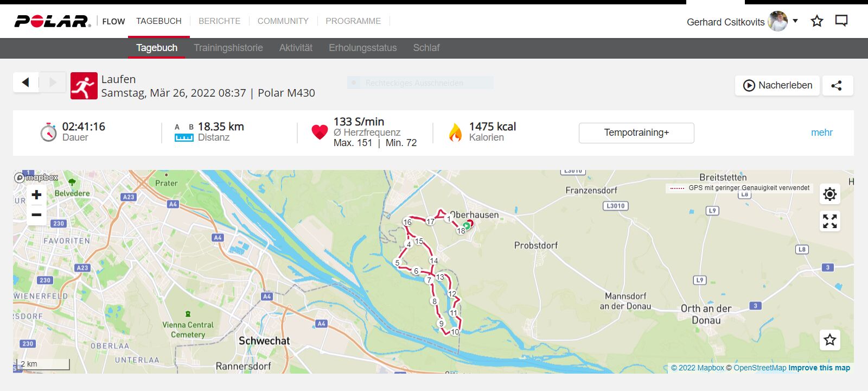Expand the user account dropdown arrow
Screen dimensions: 868x391
pos(795,21)
